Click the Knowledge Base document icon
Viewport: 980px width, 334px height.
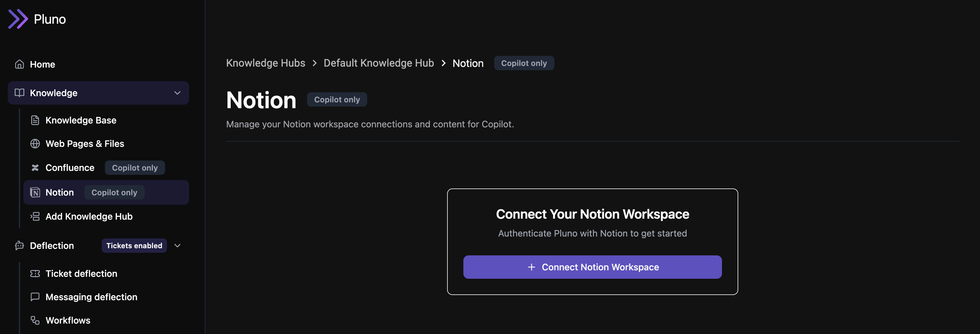(x=35, y=120)
